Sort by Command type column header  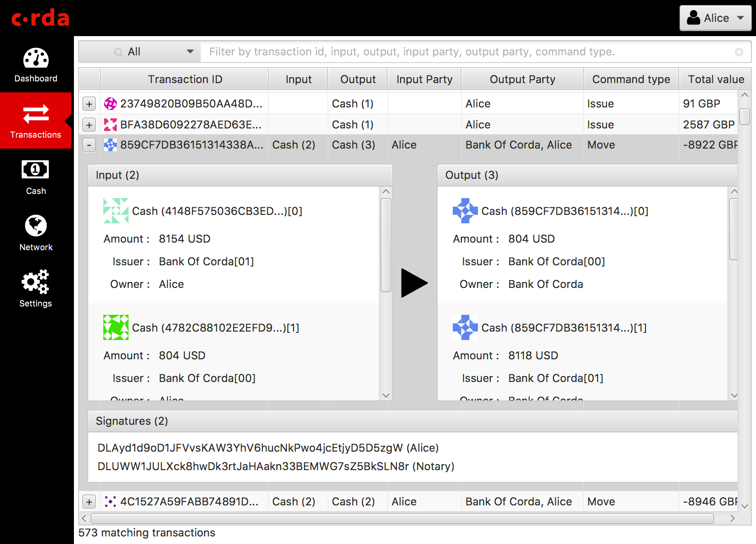pos(631,79)
